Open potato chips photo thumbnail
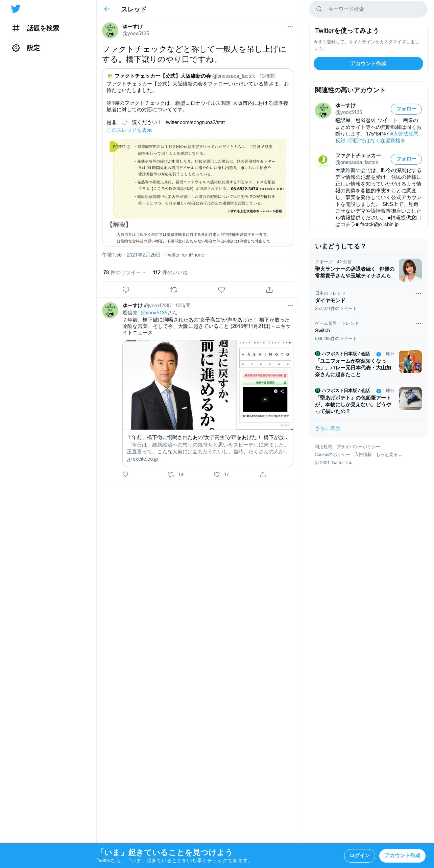The image size is (434, 868). 410,399
